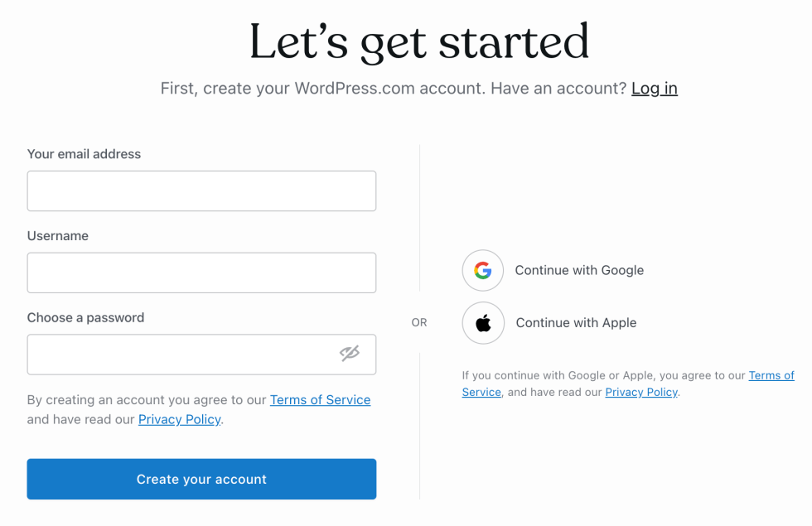The image size is (812, 526).
Task: Click the Let's get started heading
Action: pyautogui.click(x=419, y=41)
